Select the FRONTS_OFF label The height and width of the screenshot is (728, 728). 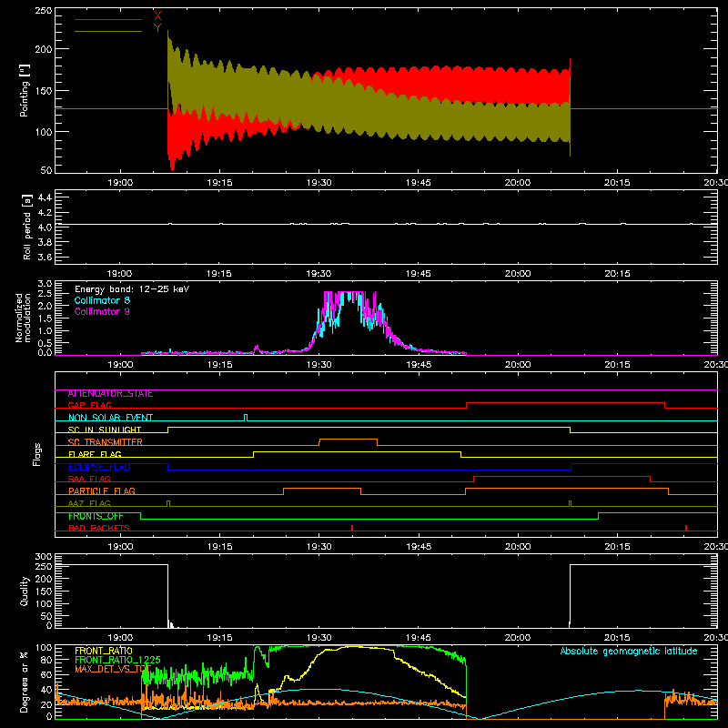96,516
